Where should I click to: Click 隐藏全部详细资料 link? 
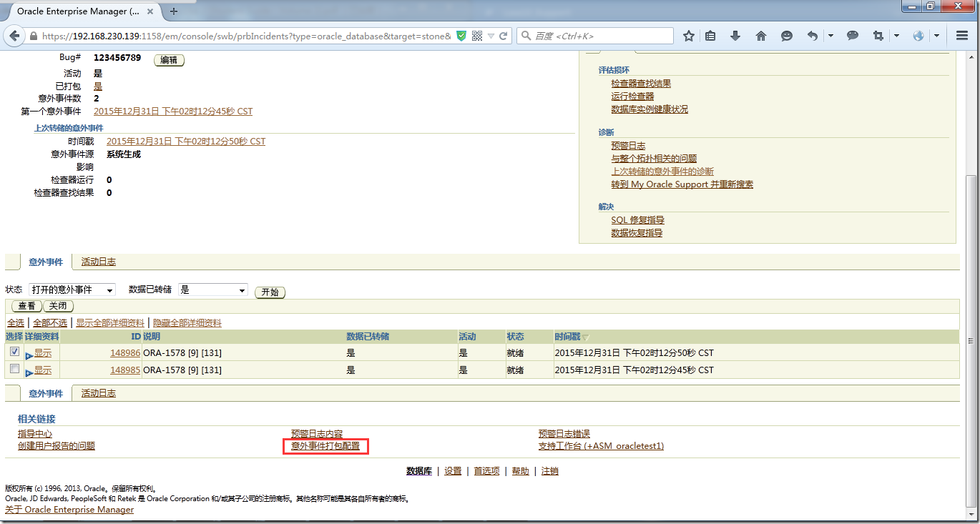(x=187, y=323)
